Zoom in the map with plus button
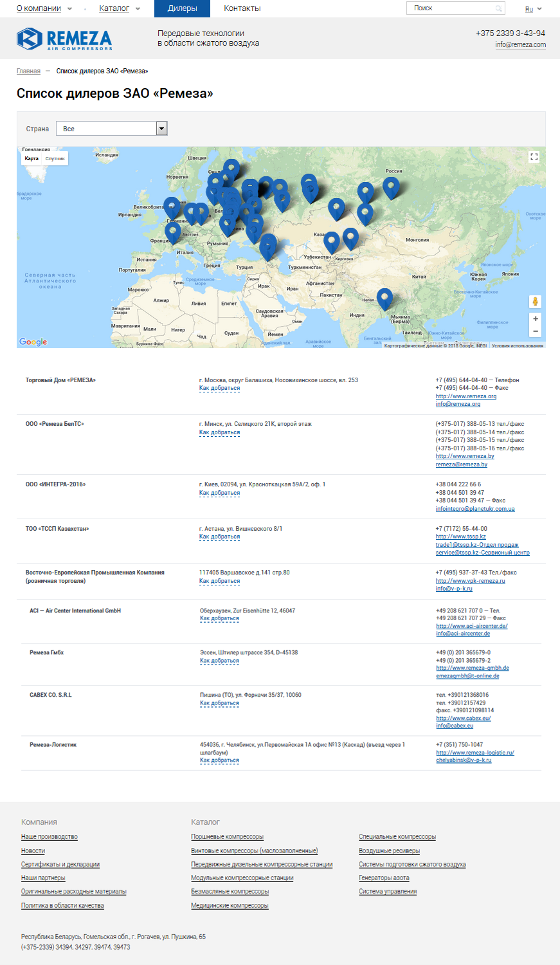 [535, 318]
